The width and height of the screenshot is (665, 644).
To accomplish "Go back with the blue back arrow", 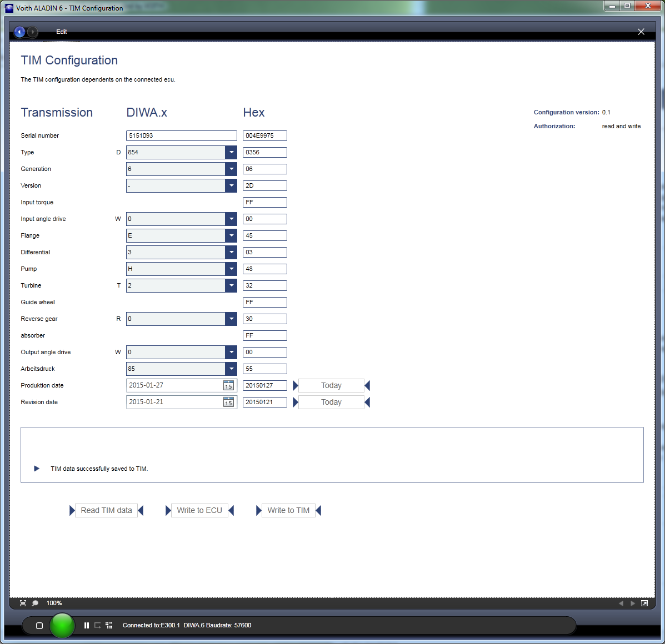I will (19, 32).
